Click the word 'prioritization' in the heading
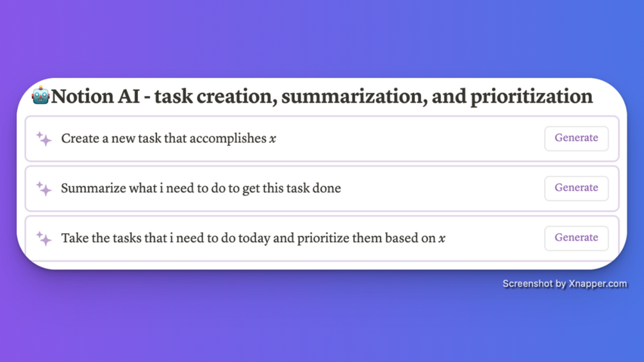Viewport: 644px width, 362px height. [531, 97]
